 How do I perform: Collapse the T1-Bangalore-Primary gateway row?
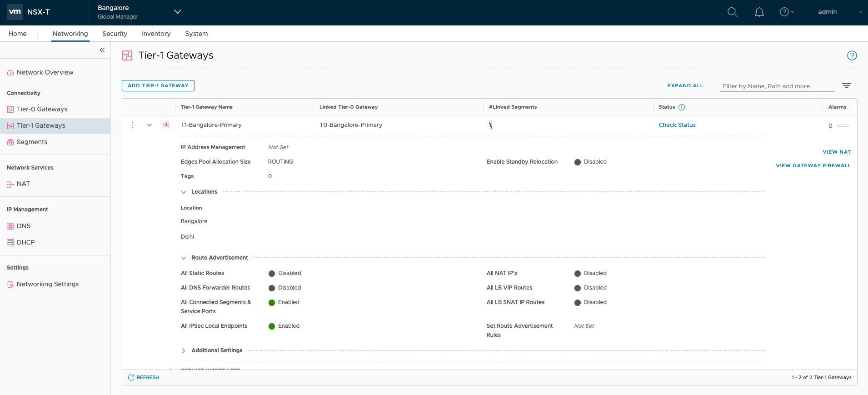149,125
